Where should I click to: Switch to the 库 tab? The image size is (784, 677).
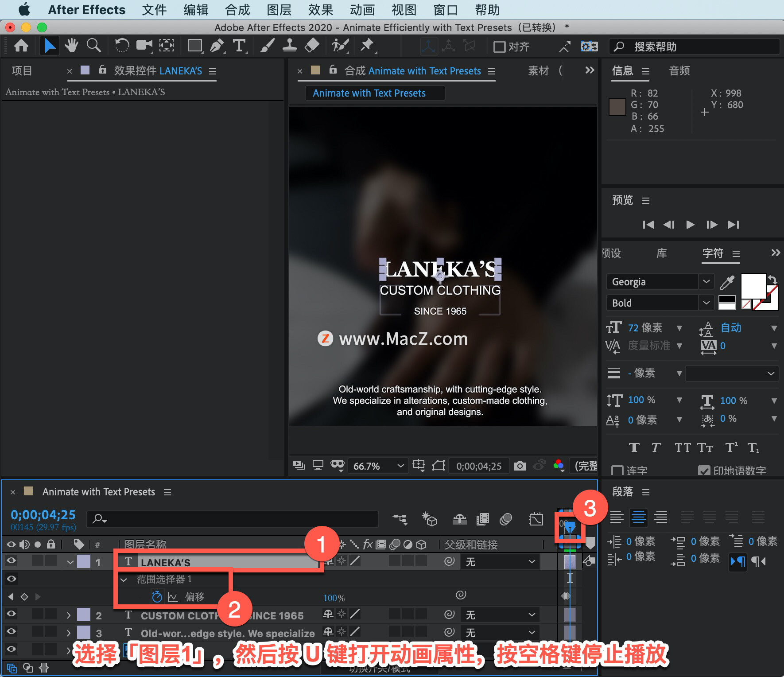662,253
